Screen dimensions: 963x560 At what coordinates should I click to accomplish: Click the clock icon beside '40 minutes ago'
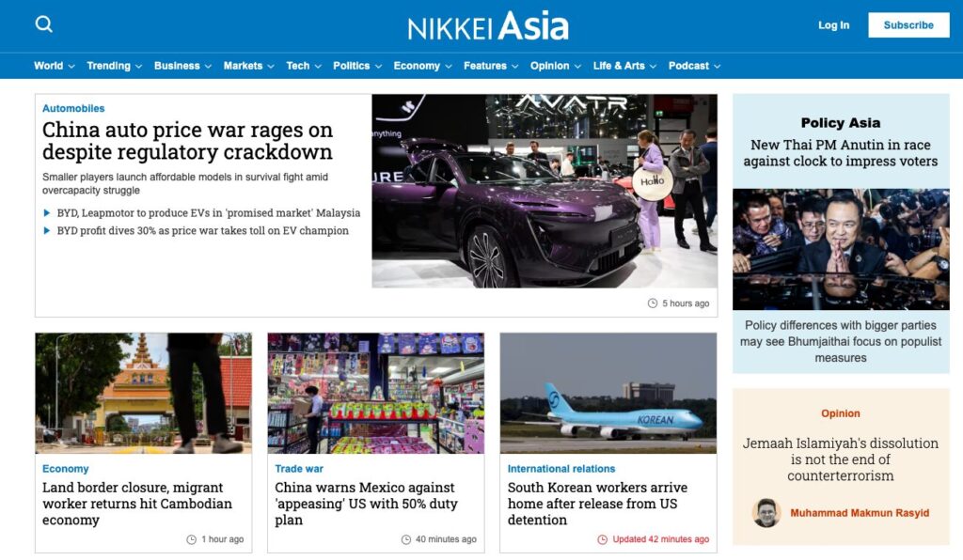406,539
